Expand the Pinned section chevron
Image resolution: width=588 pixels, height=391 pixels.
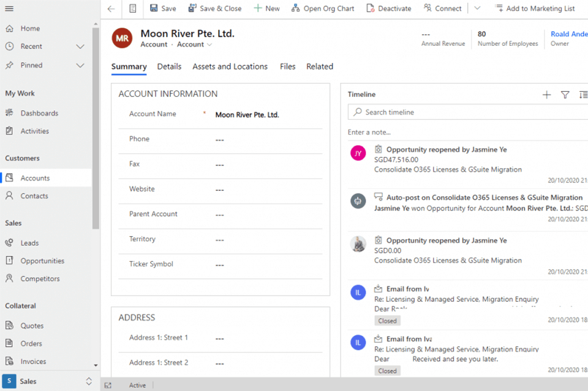point(80,65)
